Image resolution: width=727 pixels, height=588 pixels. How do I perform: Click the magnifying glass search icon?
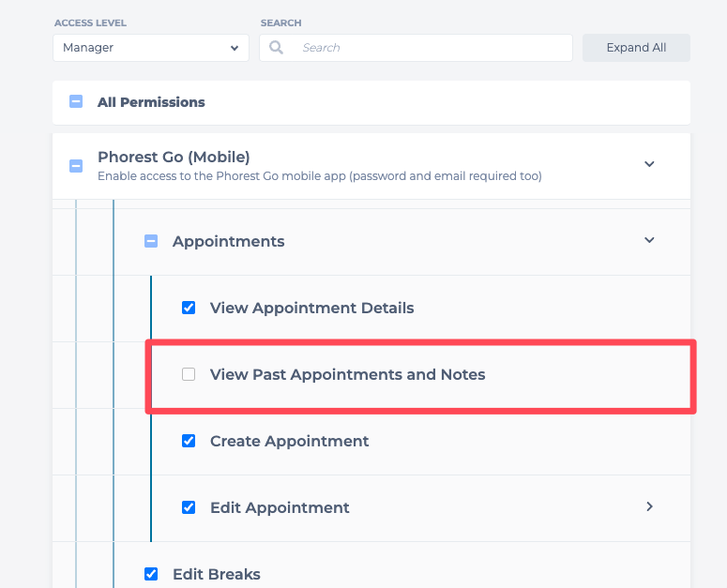pos(276,48)
